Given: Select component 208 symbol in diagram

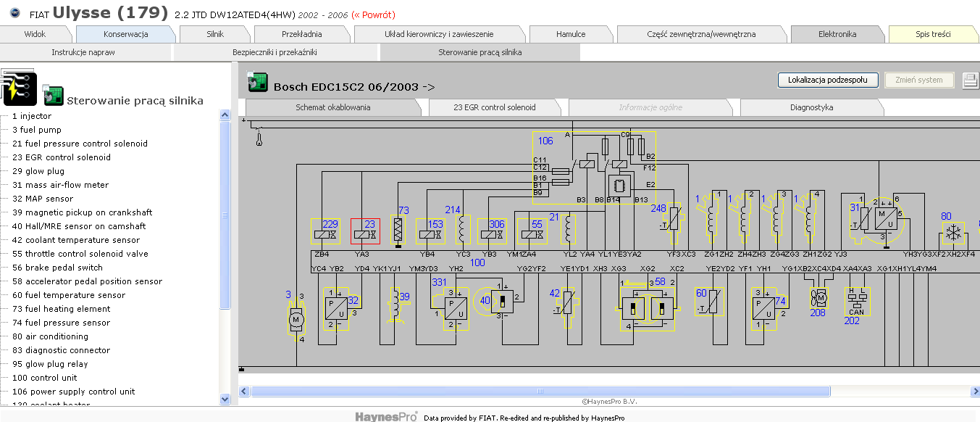Looking at the screenshot, I should pyautogui.click(x=818, y=297).
